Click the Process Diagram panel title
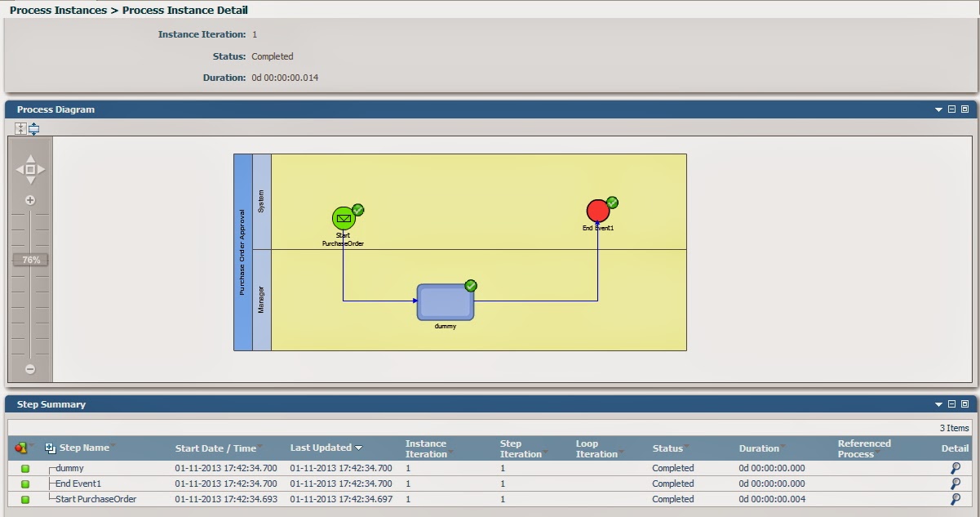Viewport: 980px width, 517px height. coord(55,109)
